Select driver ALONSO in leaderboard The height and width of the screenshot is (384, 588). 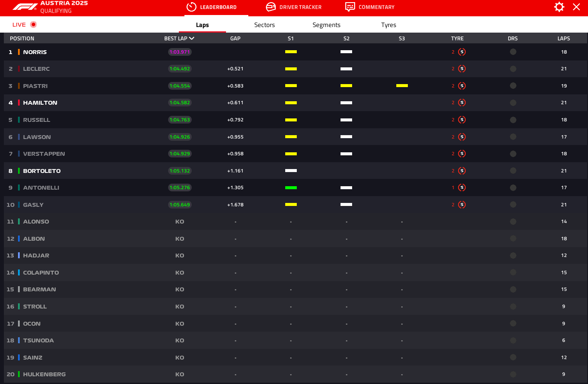(36, 221)
